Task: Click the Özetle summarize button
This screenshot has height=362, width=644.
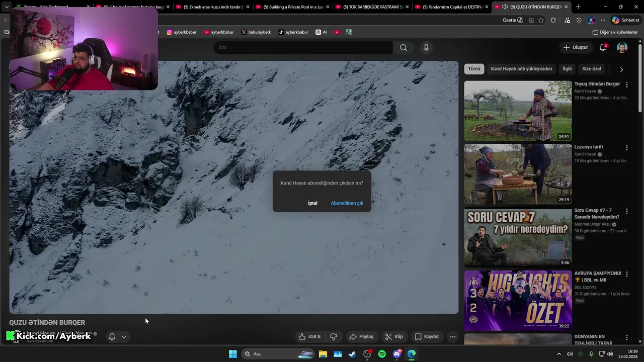Action: 513,20
